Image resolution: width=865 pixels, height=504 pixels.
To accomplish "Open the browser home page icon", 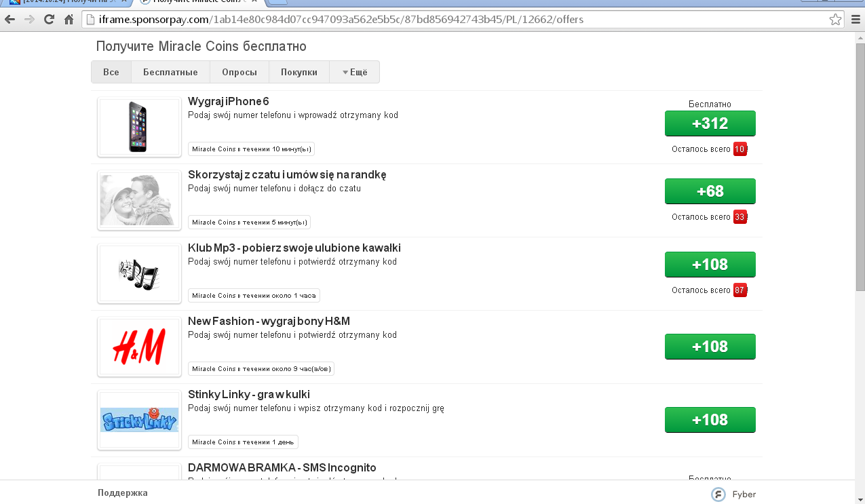I will tap(69, 20).
